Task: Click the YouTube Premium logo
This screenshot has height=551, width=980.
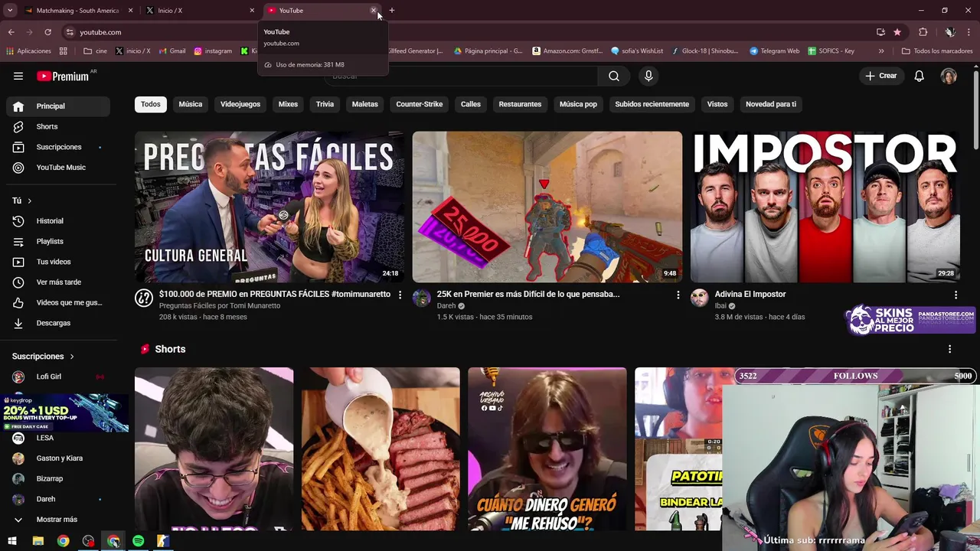Action: [63, 76]
